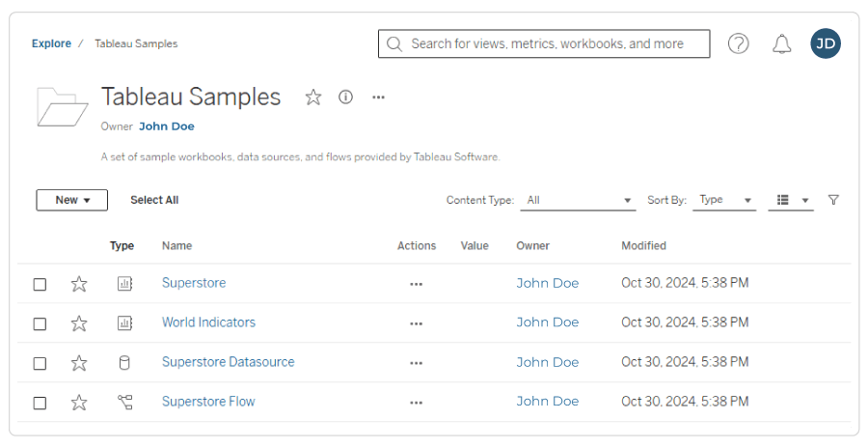Screen dimensions: 868x448
Task: Open Tableau Samples more actions ellipsis
Action: click(378, 97)
